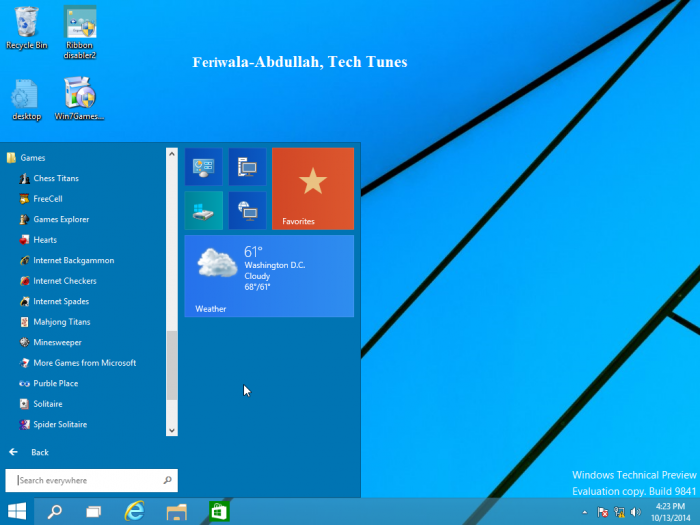Select Purble Place in the Games list
Viewport: 700px width, 525px height.
pos(55,383)
